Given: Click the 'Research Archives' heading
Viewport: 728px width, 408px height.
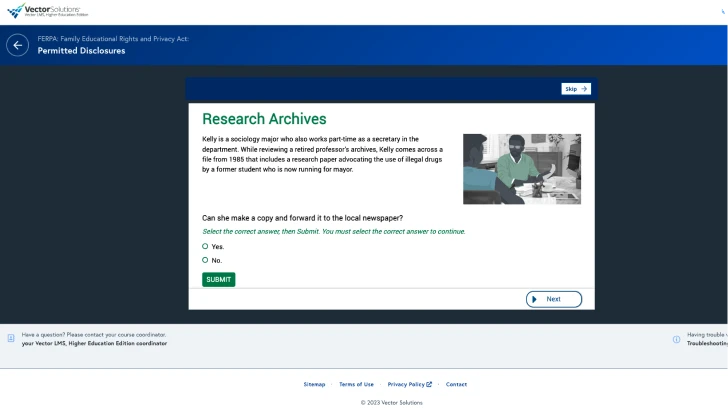Looking at the screenshot, I should [264, 119].
